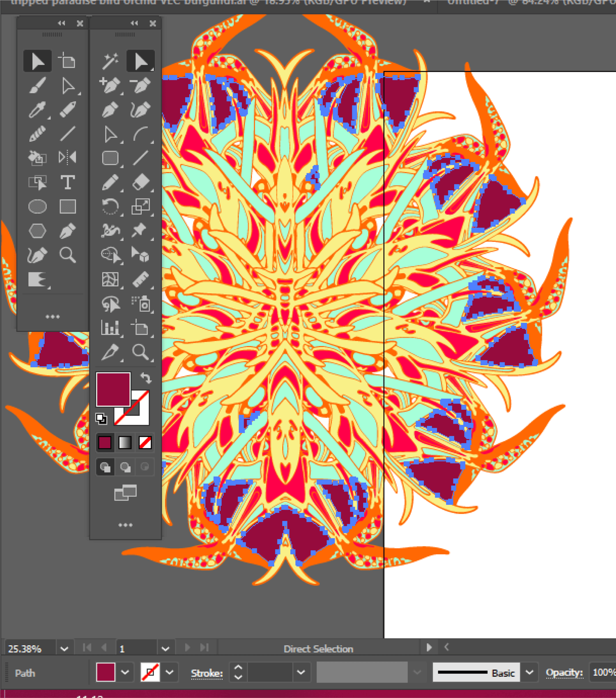Image resolution: width=616 pixels, height=698 pixels.
Task: Choose the Scale tool
Action: pos(140,206)
